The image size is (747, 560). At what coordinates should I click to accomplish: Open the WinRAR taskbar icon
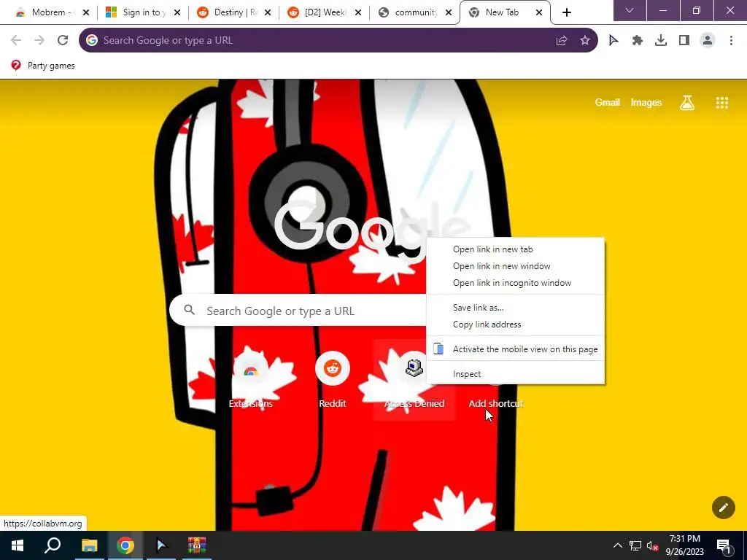click(x=197, y=545)
